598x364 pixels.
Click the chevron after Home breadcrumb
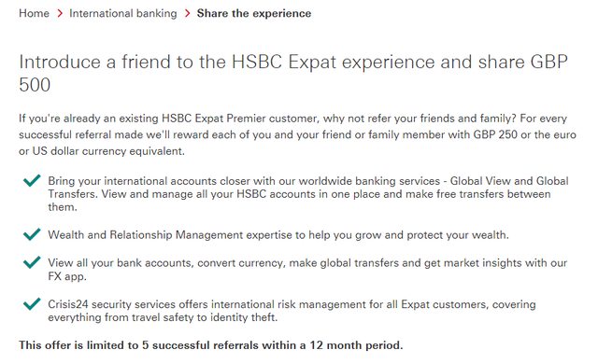60,13
